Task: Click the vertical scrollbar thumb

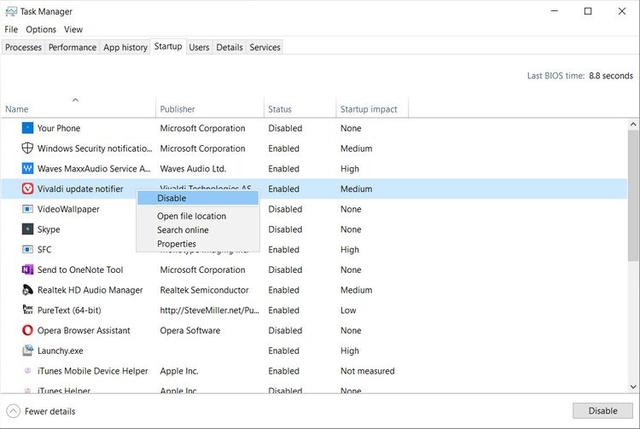Action: click(633, 196)
